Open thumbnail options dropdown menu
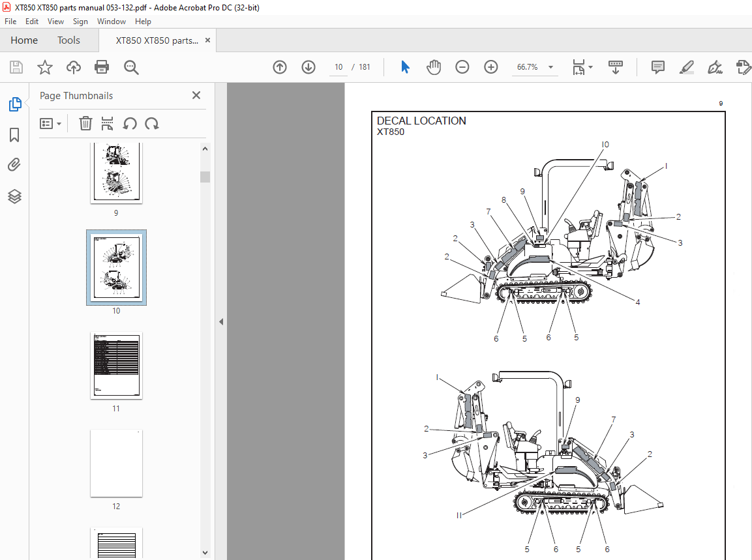The width and height of the screenshot is (752, 560). pyautogui.click(x=50, y=124)
